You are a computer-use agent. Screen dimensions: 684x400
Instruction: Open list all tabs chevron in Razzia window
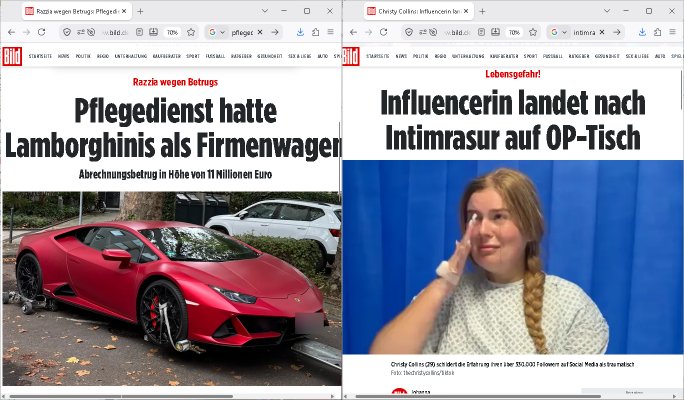click(x=265, y=11)
